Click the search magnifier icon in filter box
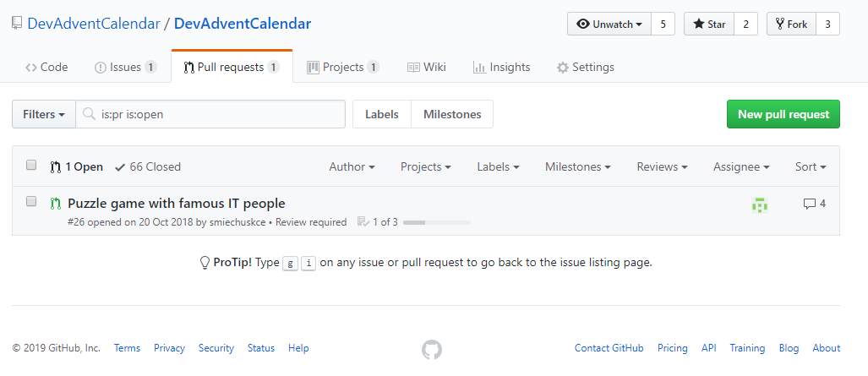868x376 pixels. (x=90, y=114)
